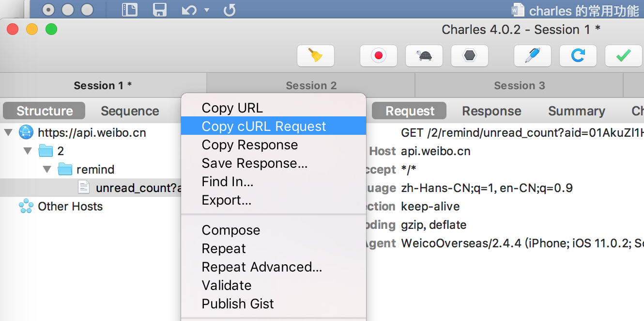Click the GET /2/remind/unread_count request line
The height and width of the screenshot is (321, 644).
point(522,132)
